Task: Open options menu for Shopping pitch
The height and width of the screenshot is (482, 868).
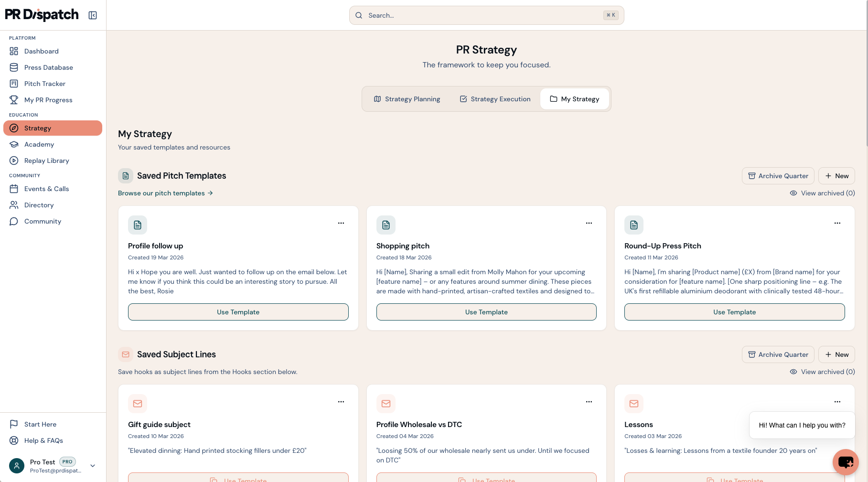Action: pyautogui.click(x=589, y=223)
